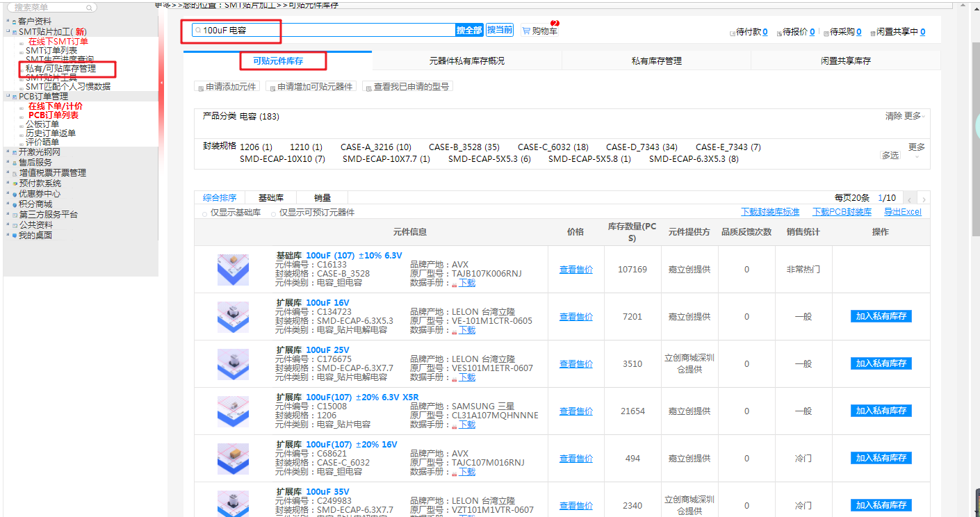The height and width of the screenshot is (517, 980).
Task: Select the 仅显示基础库 radio option
Action: tap(205, 213)
